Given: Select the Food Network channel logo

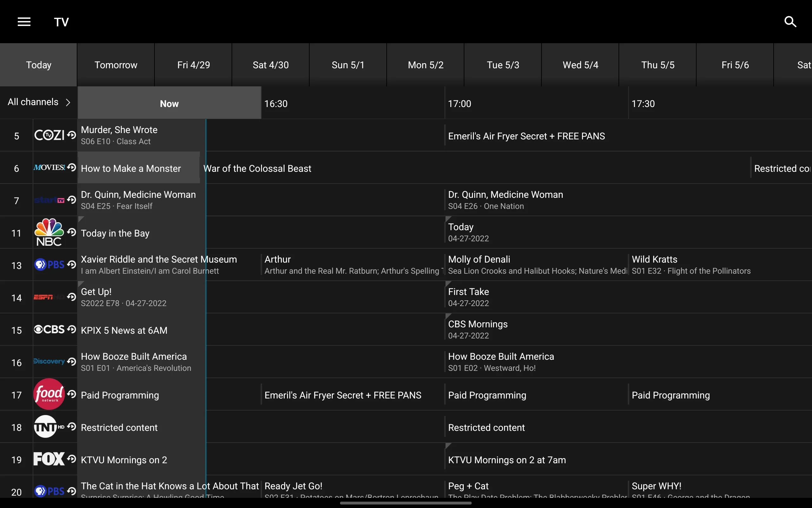Looking at the screenshot, I should (49, 394).
